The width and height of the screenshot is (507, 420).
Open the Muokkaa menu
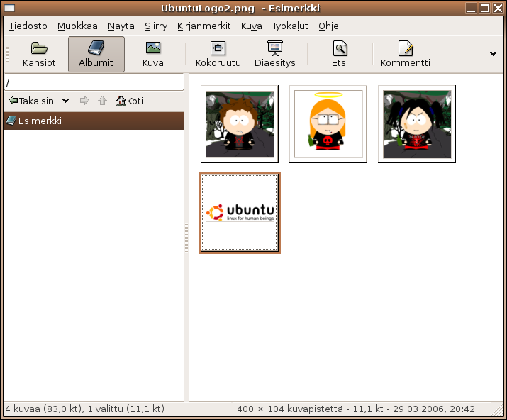point(77,26)
